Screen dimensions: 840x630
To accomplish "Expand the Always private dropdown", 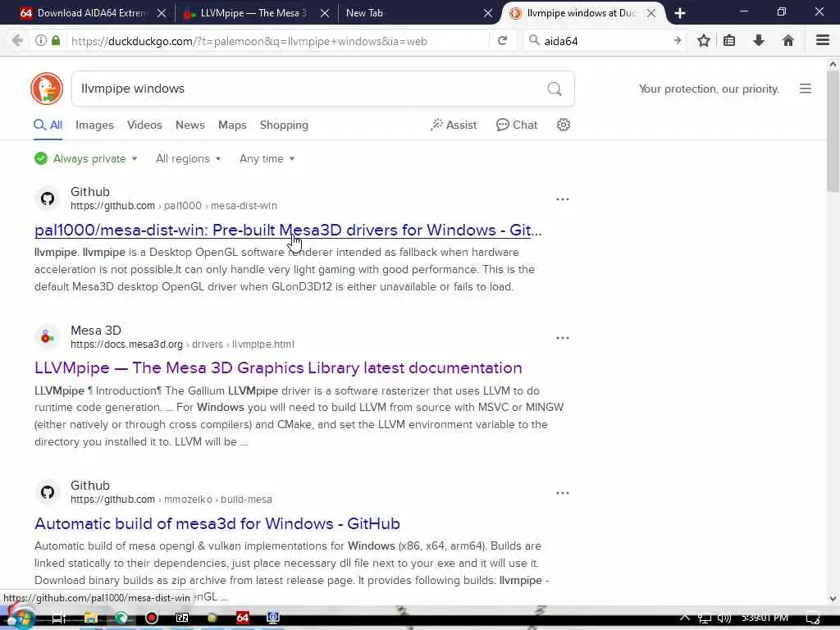I will click(x=86, y=158).
